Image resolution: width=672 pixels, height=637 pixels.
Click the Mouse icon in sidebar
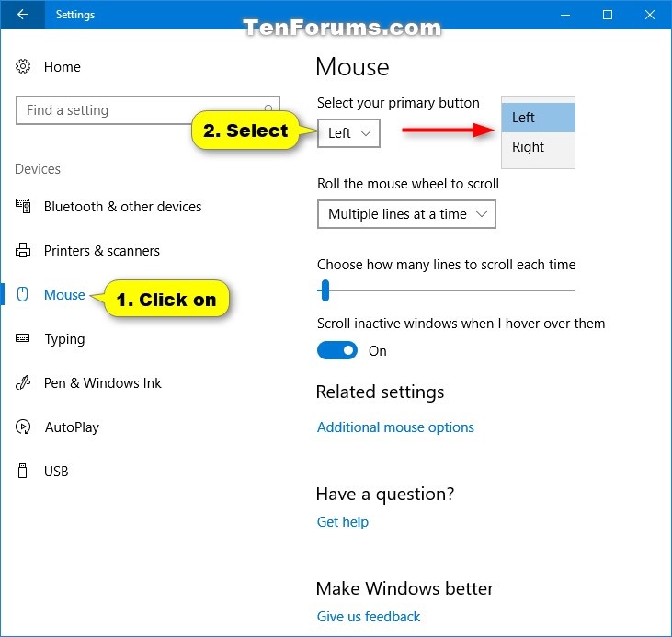[23, 294]
